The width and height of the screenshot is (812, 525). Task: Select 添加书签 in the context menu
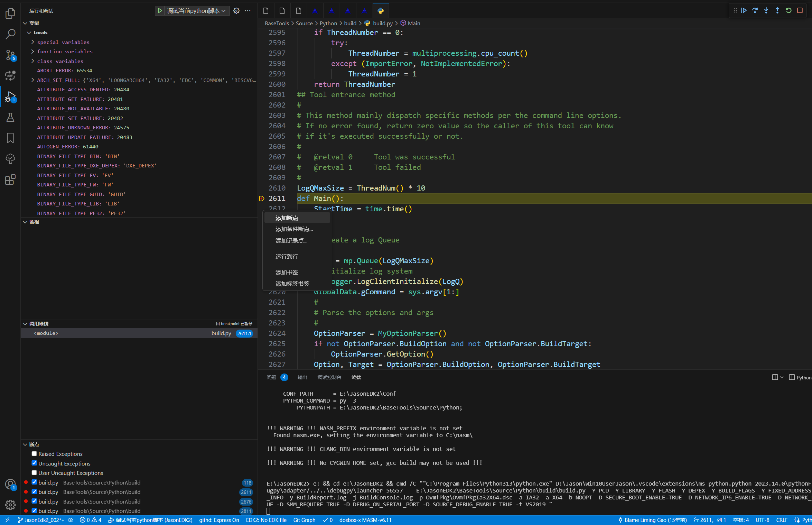pos(297,273)
